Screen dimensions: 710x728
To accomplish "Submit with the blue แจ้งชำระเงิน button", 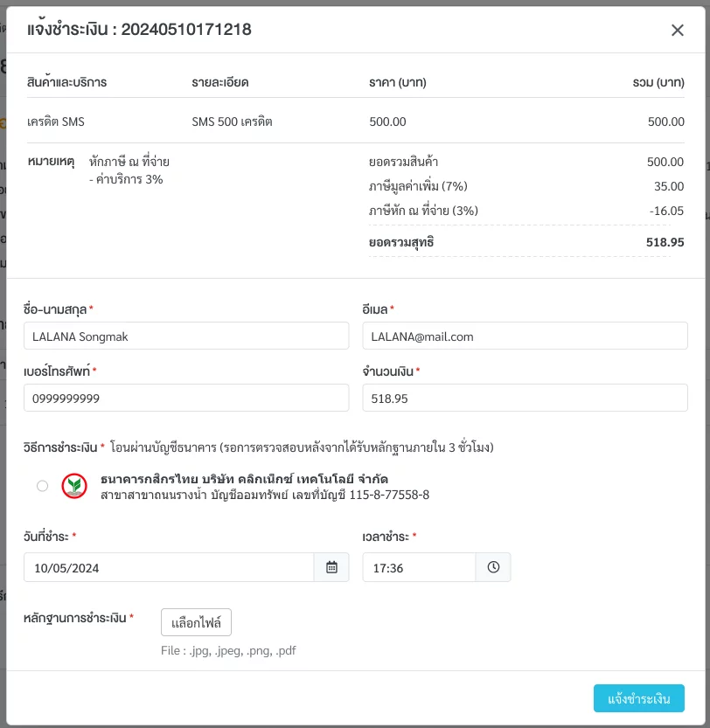I will (639, 698).
